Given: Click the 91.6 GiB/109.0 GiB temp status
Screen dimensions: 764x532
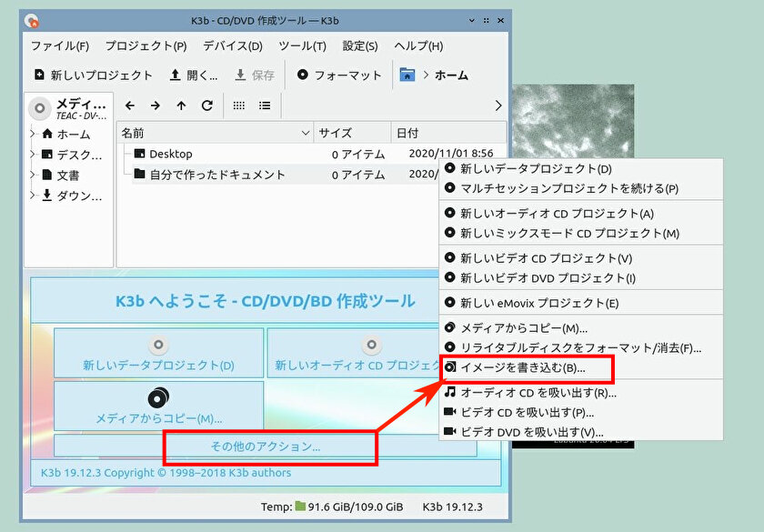Looking at the screenshot, I should (x=356, y=507).
